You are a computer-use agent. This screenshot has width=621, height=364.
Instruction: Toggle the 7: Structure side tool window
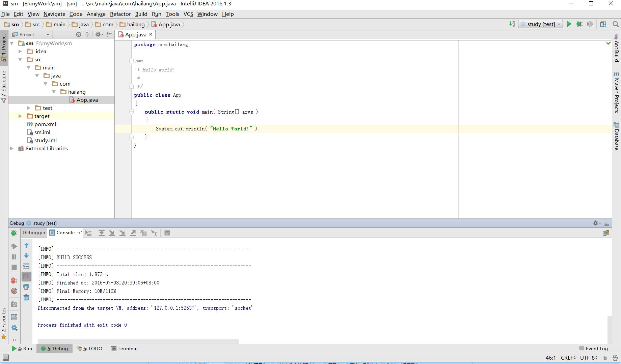coord(4,86)
